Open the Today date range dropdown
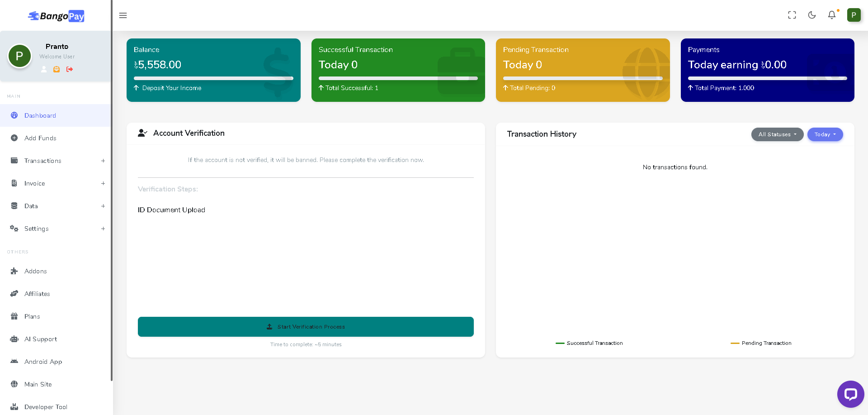This screenshot has width=868, height=415. click(x=825, y=134)
